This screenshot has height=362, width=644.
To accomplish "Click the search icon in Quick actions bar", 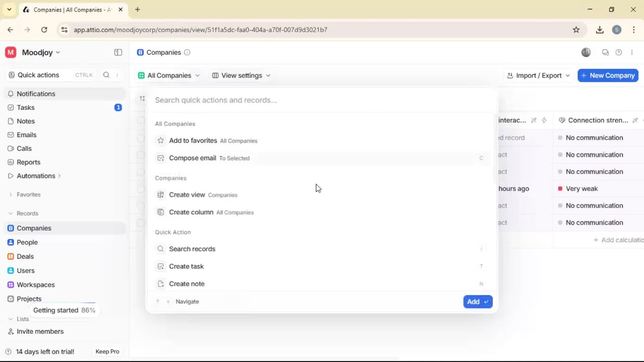I will (106, 75).
